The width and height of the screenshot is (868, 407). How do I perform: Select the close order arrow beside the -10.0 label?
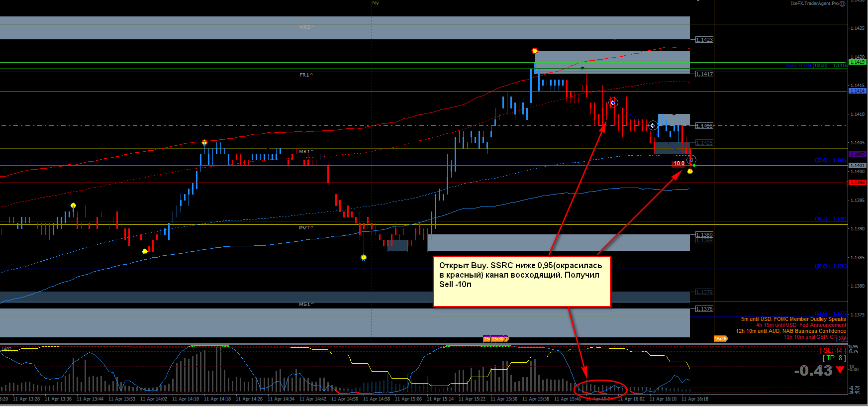[691, 160]
